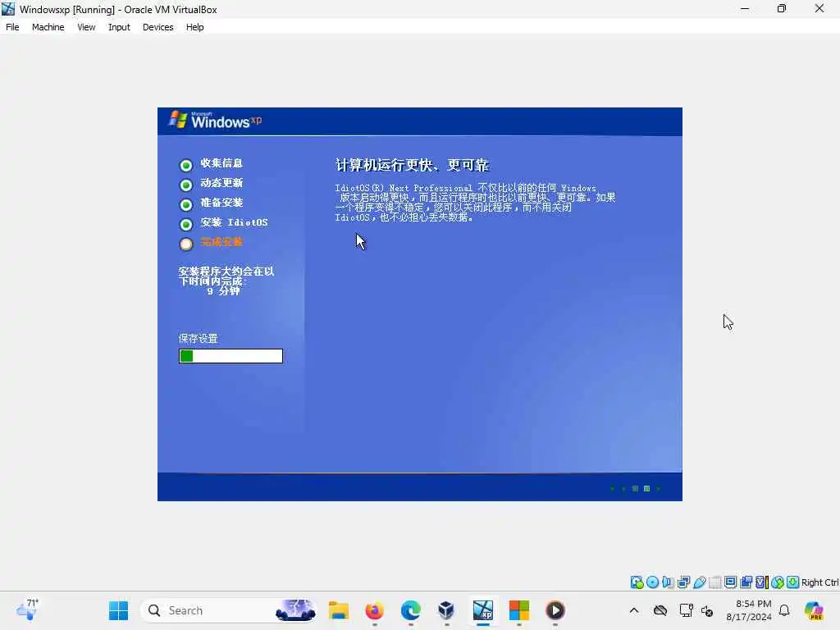This screenshot has width=840, height=630.
Task: Click the heading 计算机运行更快、更可靠
Action: [x=412, y=165]
